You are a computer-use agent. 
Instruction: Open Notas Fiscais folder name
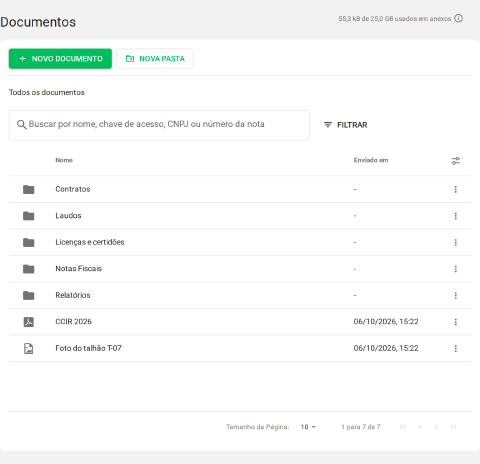pyautogui.click(x=79, y=269)
